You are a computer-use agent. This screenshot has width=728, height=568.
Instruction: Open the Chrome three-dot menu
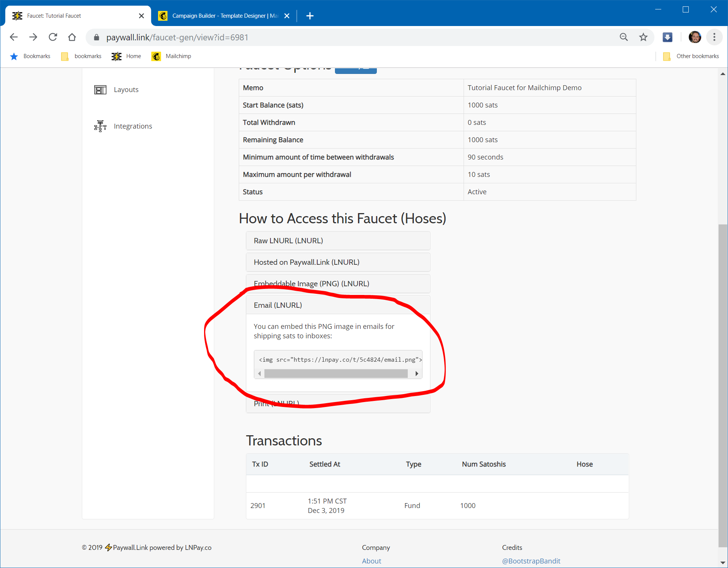(714, 37)
